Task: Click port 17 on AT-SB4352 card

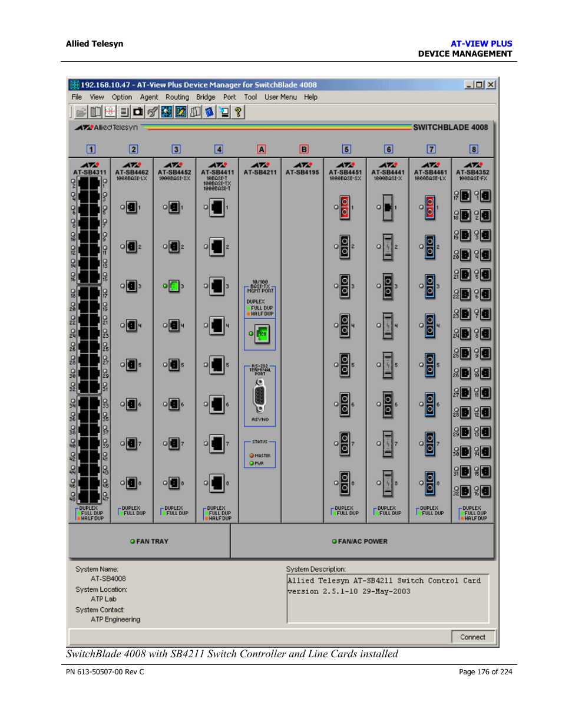Action: pos(465,196)
